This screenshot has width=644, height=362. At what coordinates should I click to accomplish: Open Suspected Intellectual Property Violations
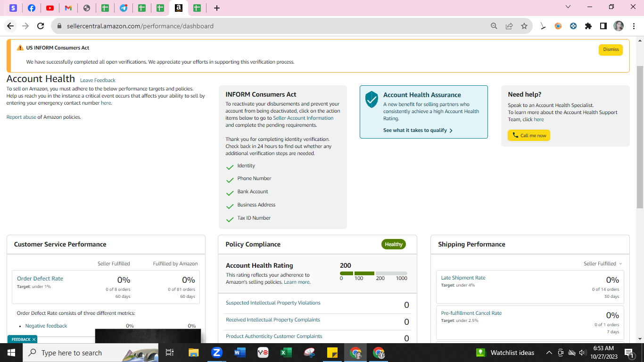click(273, 303)
